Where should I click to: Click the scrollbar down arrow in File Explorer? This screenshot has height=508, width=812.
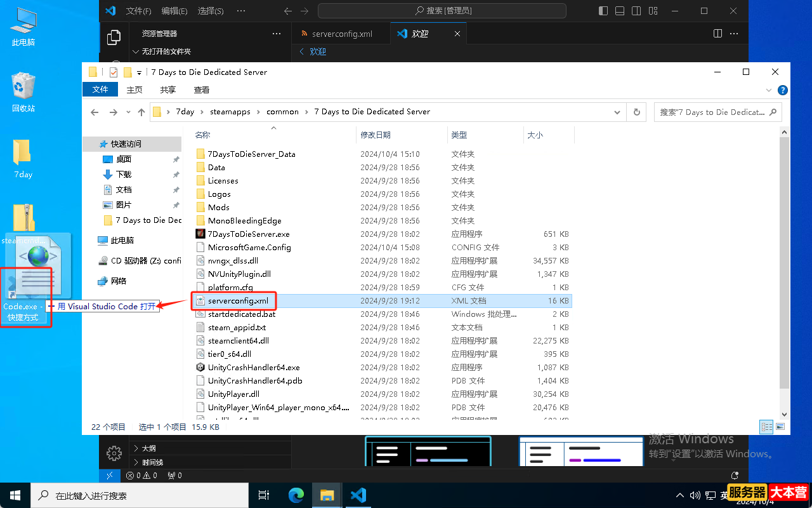(784, 413)
